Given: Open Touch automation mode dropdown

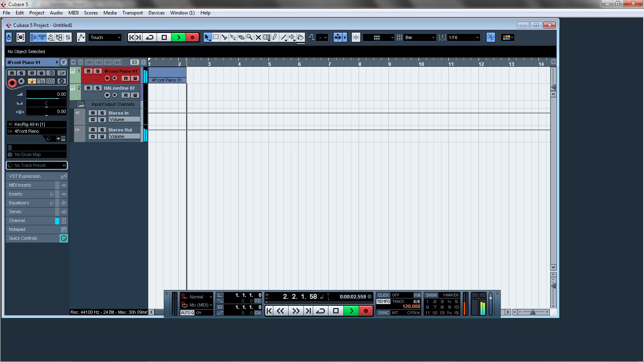Looking at the screenshot, I should click(x=105, y=37).
